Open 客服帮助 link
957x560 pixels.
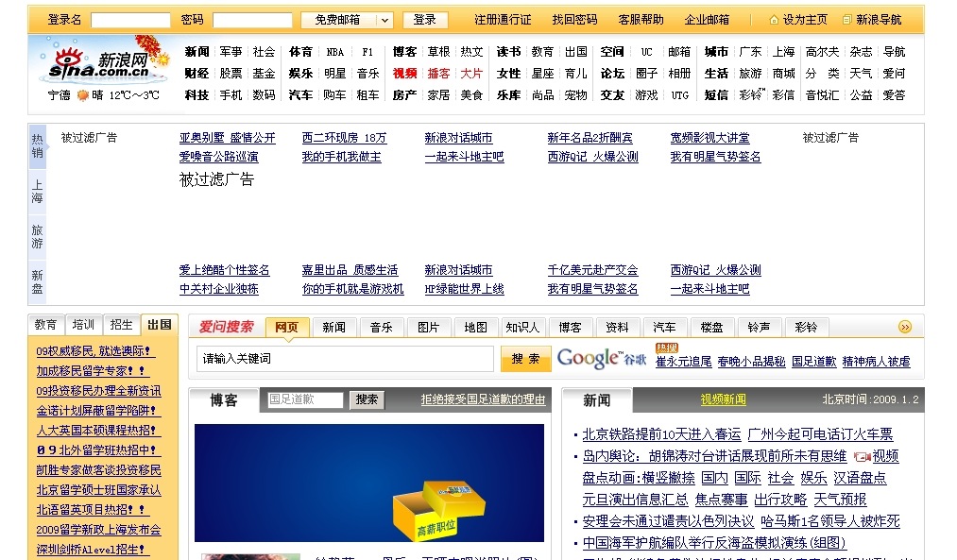pyautogui.click(x=641, y=20)
